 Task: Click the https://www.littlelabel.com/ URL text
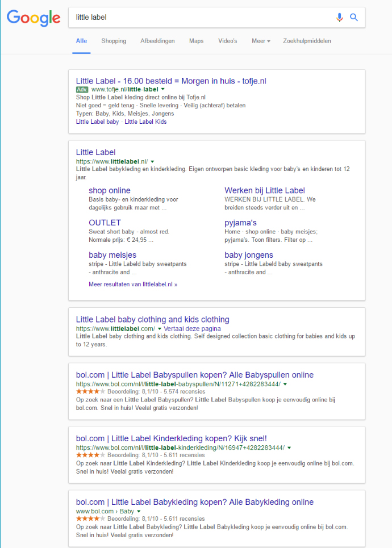coord(115,329)
